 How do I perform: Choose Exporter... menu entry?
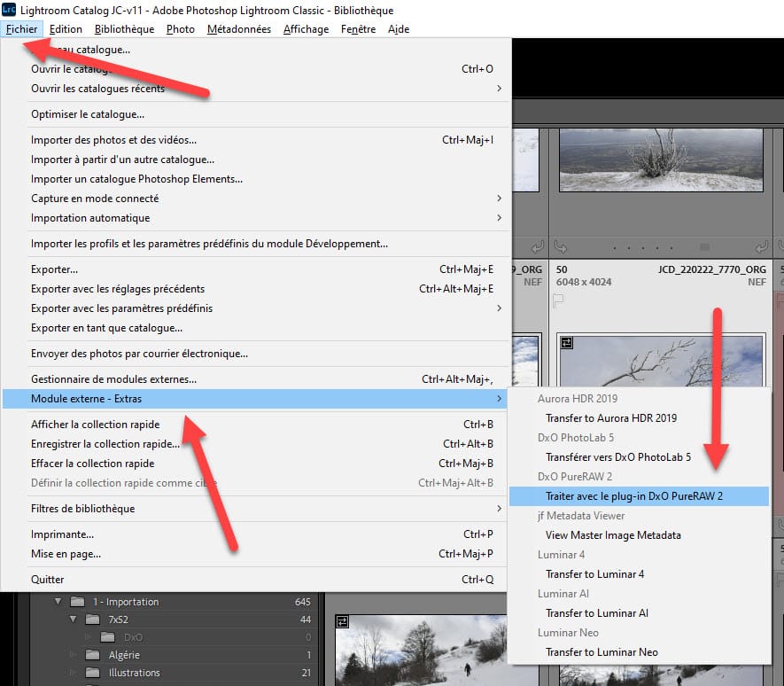pos(257,269)
